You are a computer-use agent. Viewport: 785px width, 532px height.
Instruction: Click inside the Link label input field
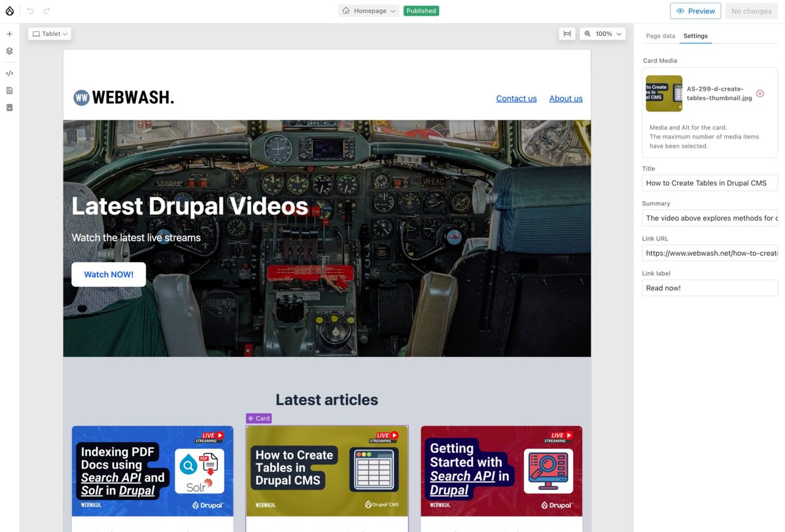[710, 288]
